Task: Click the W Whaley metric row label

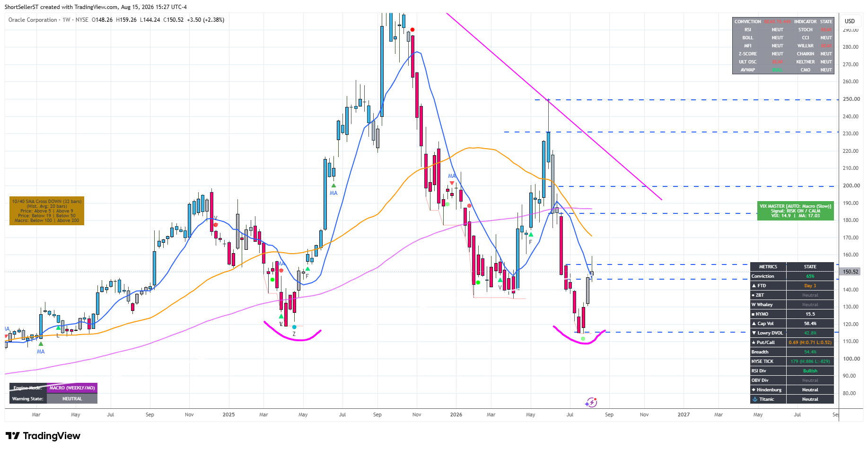Action: click(x=762, y=305)
